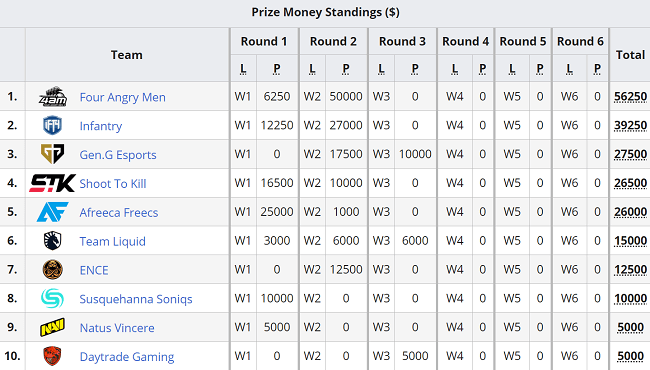Click the Four Angry Men team logo
Viewport: 650px width, 370px height.
[x=53, y=97]
